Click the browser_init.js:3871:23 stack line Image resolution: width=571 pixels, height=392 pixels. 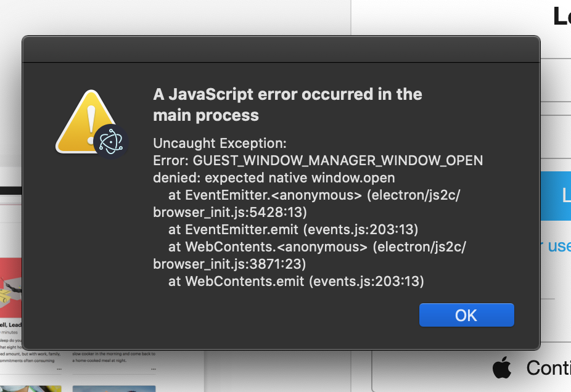[x=229, y=264]
